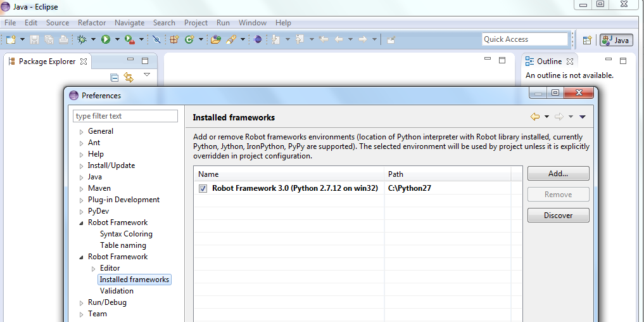Viewport: 644px width, 322px height.
Task: Select Table naming preference page
Action: click(123, 245)
